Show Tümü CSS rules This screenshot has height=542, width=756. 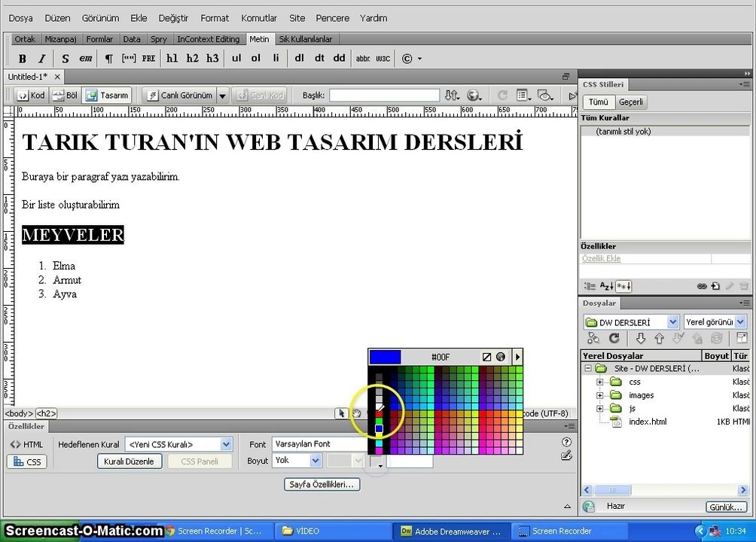pos(599,102)
